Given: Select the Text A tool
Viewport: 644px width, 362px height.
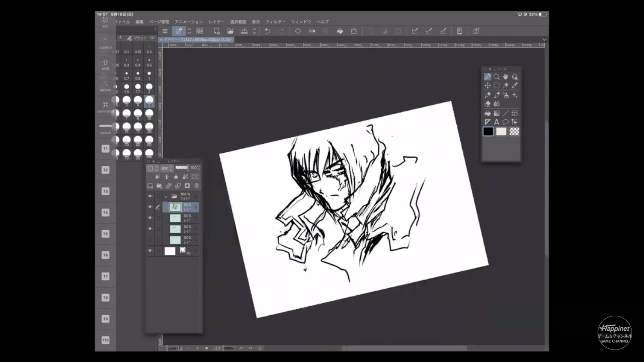Looking at the screenshot, I should tap(497, 122).
